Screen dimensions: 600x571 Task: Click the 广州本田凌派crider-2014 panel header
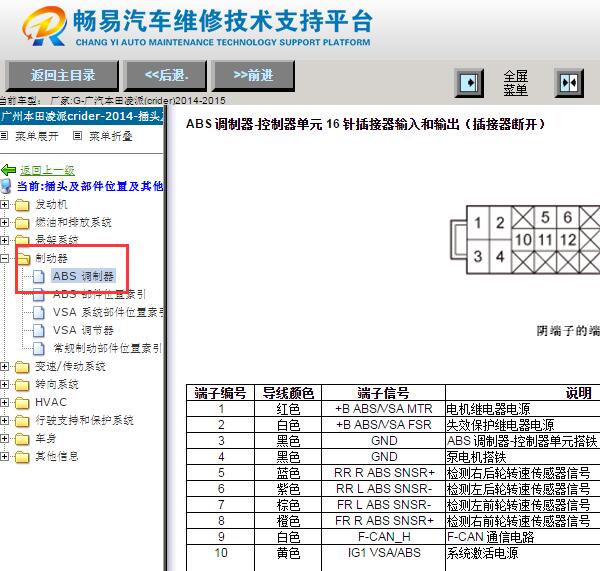[82, 116]
